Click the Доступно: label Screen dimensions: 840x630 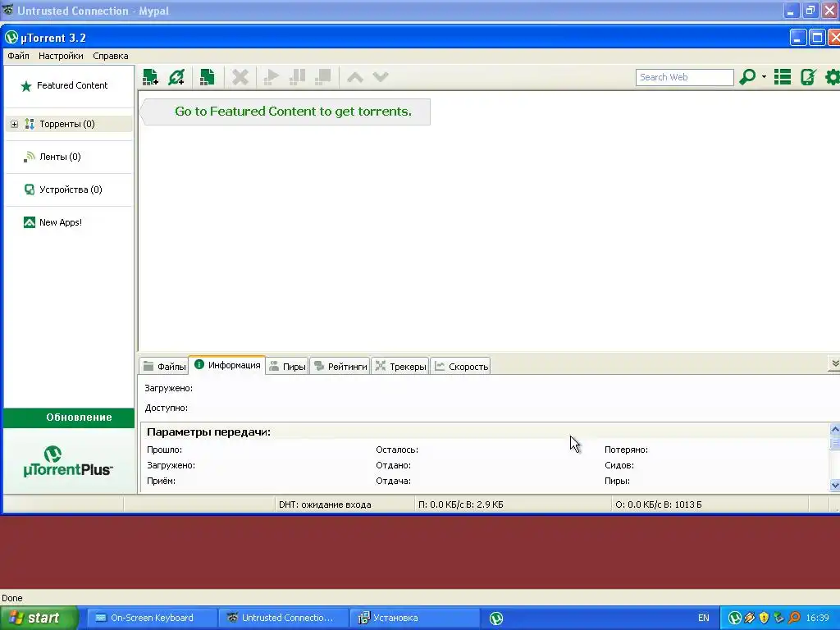[x=166, y=409]
